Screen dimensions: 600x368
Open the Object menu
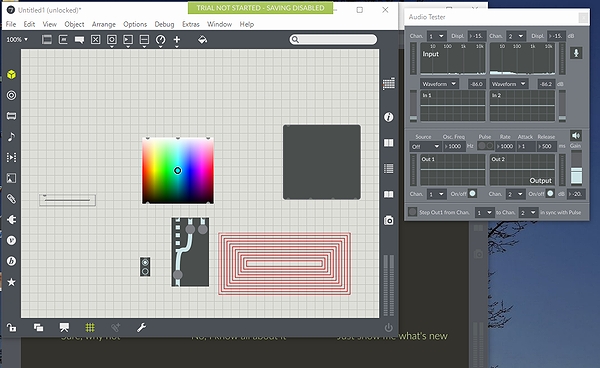coord(74,24)
